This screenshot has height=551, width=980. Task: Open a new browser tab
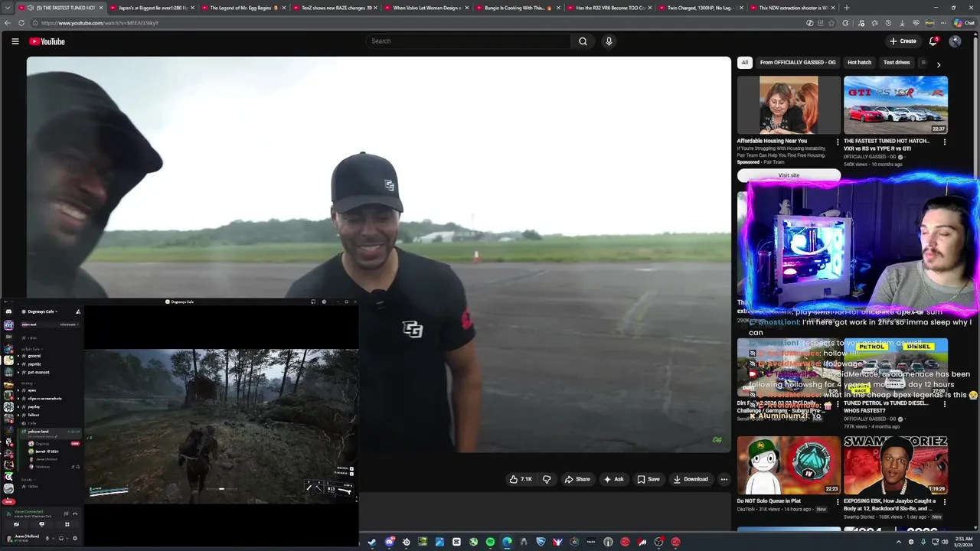pyautogui.click(x=846, y=8)
